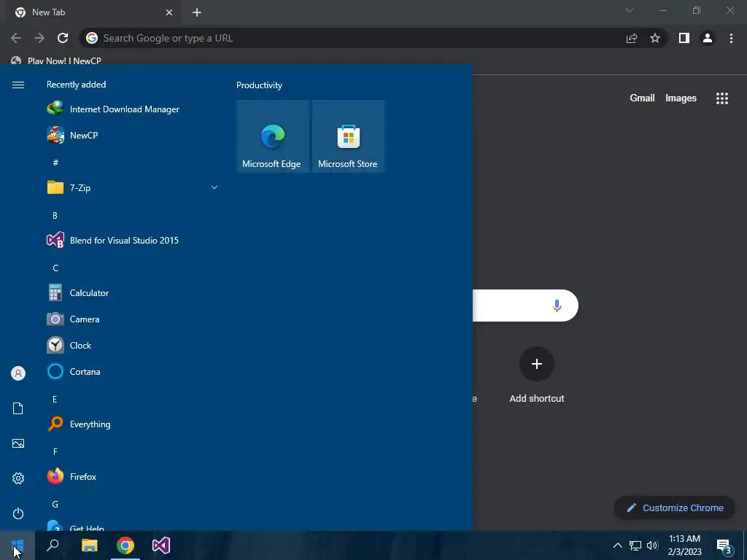
Task: Start voice search with microphone
Action: click(557, 306)
